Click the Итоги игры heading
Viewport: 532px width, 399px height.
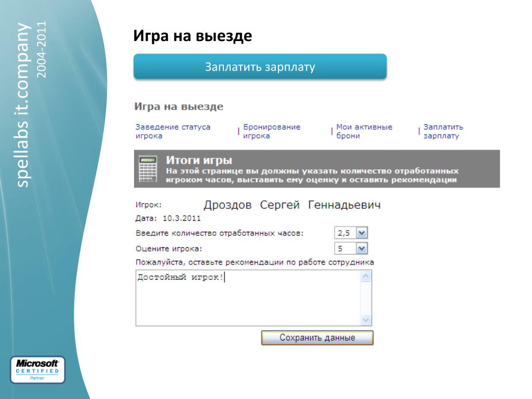pos(199,160)
